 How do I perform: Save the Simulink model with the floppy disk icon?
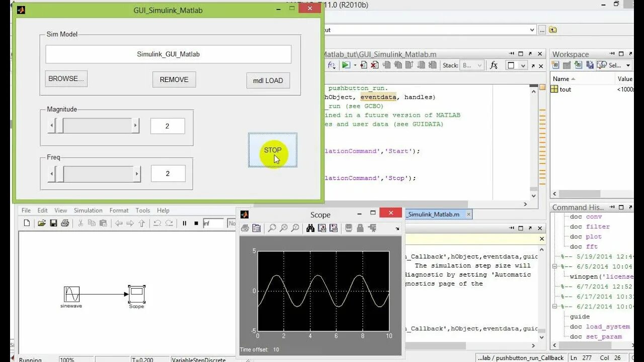53,223
